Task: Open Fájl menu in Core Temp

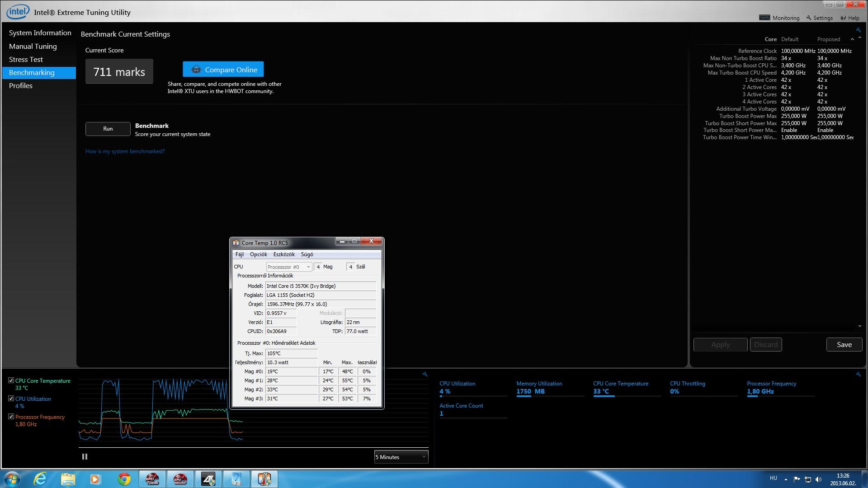Action: (x=240, y=254)
